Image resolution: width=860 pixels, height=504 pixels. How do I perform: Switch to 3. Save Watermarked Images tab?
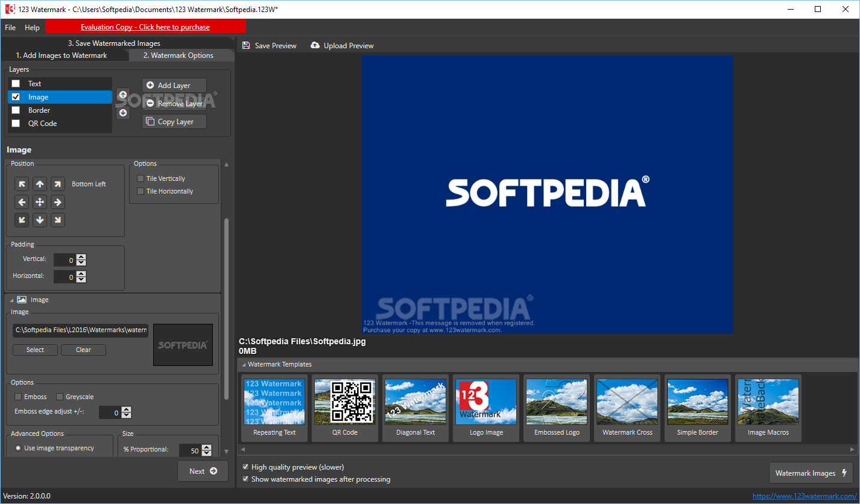click(x=114, y=43)
